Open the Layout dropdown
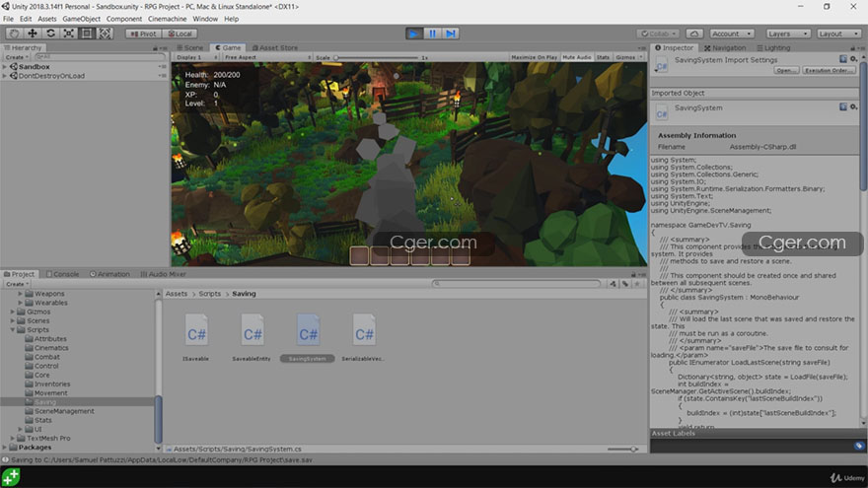 point(838,34)
